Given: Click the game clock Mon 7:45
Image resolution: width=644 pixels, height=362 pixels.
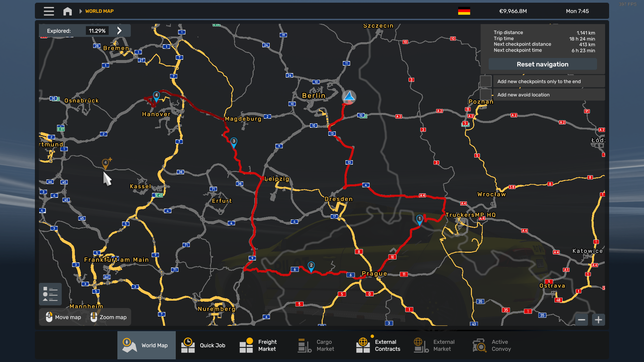Looking at the screenshot, I should 577,11.
